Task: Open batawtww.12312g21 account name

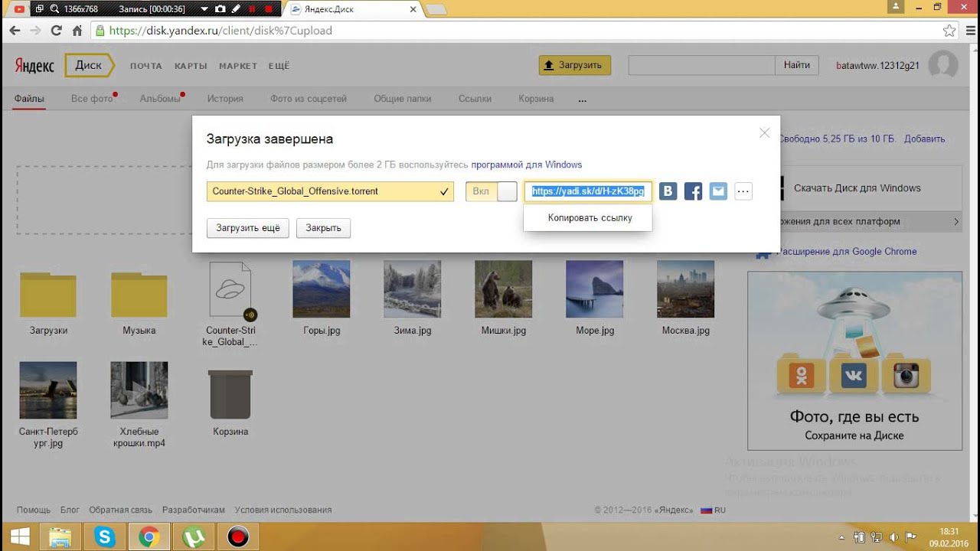Action: click(878, 66)
